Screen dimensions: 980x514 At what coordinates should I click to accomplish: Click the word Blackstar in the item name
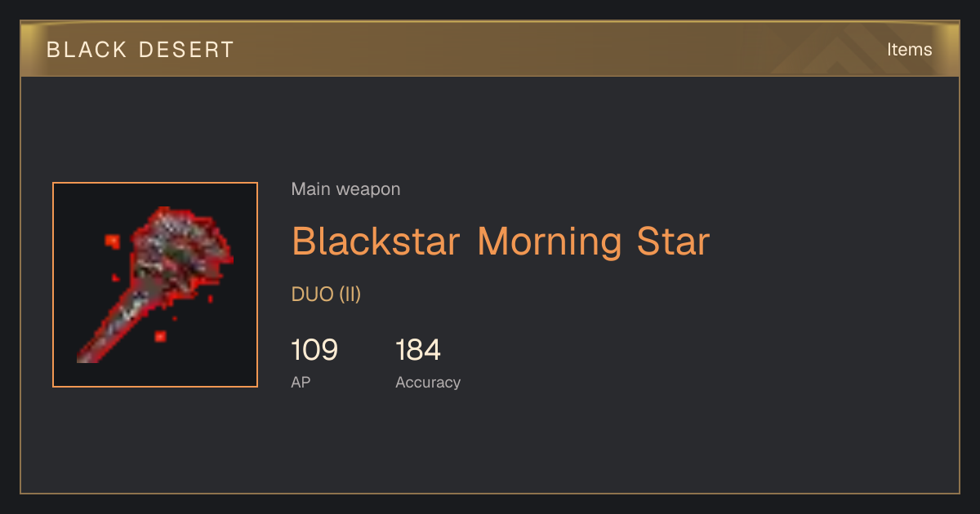coord(376,241)
